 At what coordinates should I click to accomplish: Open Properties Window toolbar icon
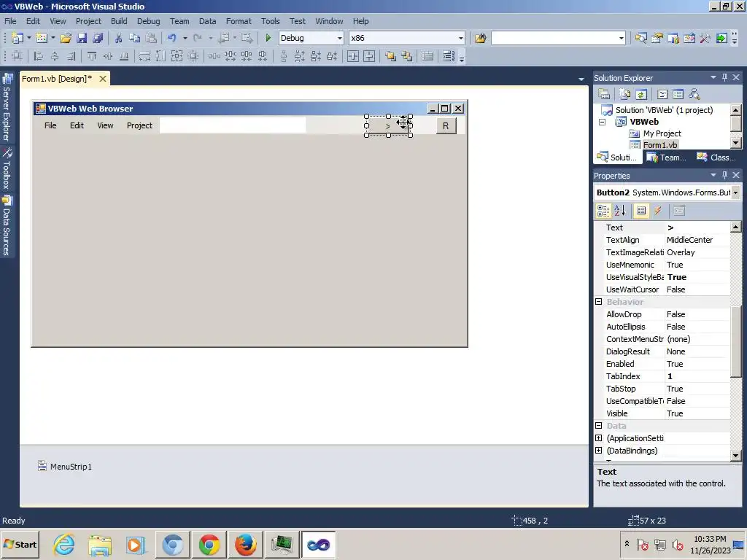click(657, 38)
